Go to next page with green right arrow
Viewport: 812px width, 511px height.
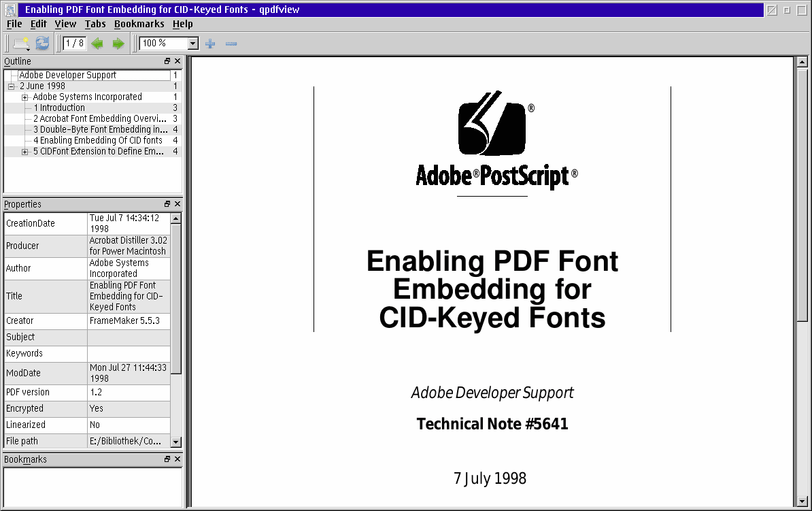(x=118, y=44)
